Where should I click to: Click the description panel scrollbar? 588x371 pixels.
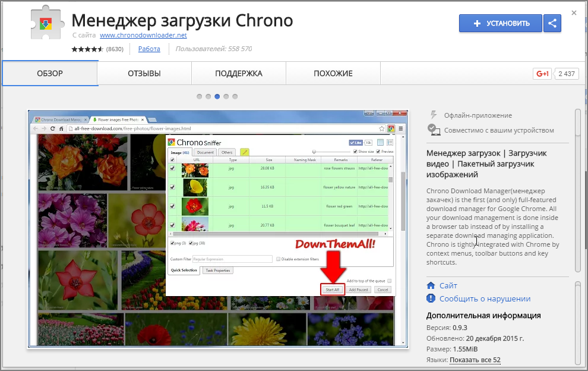[x=578, y=191]
